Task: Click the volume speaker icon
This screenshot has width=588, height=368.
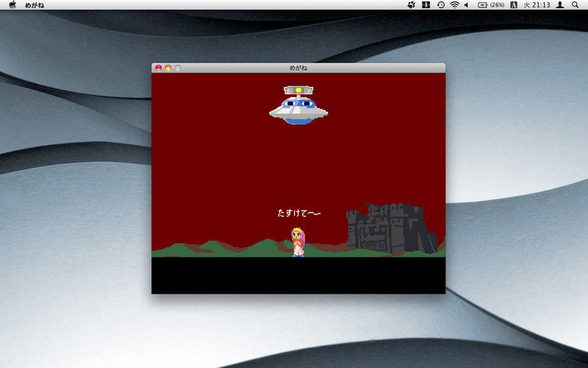Action: point(467,5)
